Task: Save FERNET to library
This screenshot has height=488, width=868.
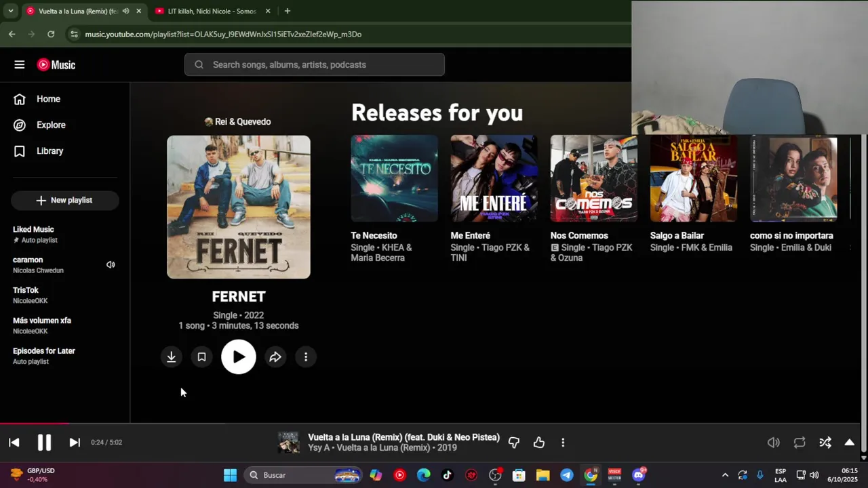Action: (201, 357)
